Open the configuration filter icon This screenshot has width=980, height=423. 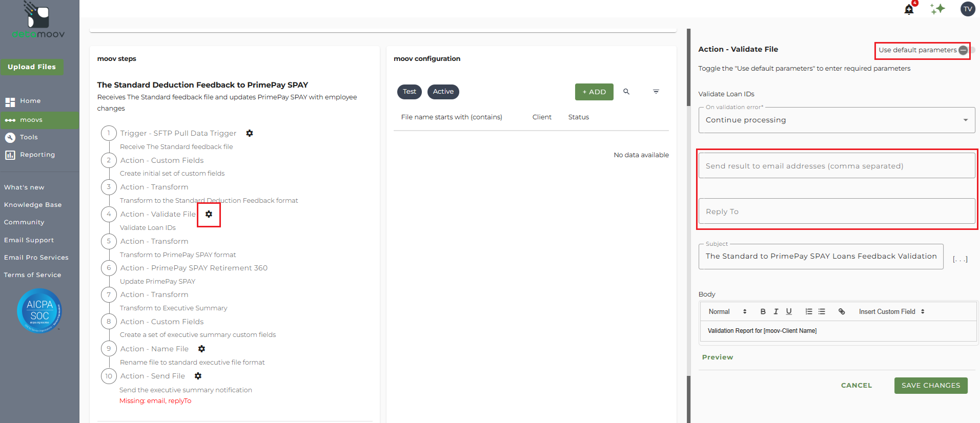[x=656, y=92]
